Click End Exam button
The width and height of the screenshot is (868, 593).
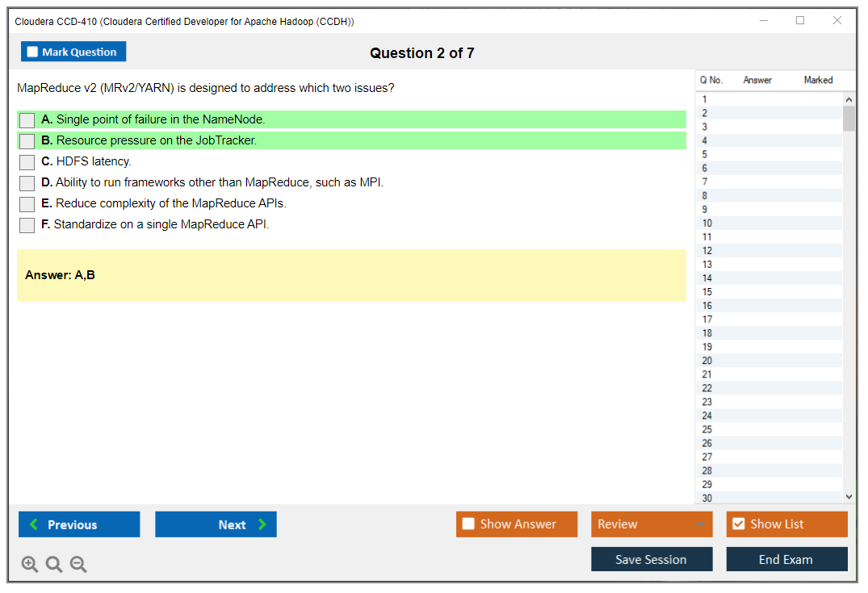tap(786, 559)
